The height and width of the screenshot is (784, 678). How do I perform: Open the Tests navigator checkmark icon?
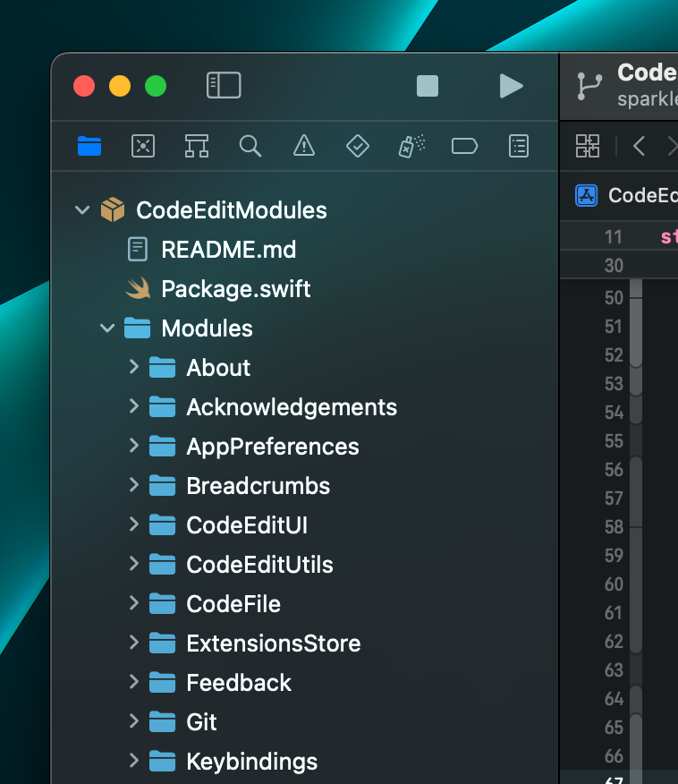357,146
